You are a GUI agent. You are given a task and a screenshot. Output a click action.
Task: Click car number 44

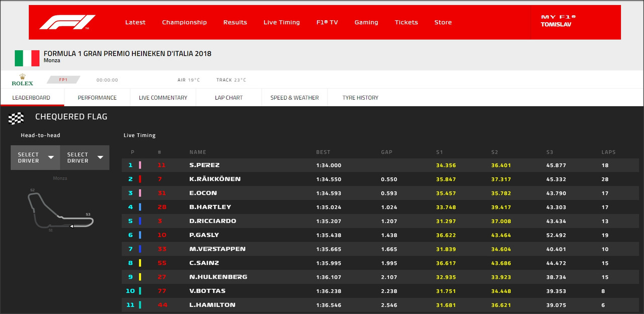click(162, 305)
